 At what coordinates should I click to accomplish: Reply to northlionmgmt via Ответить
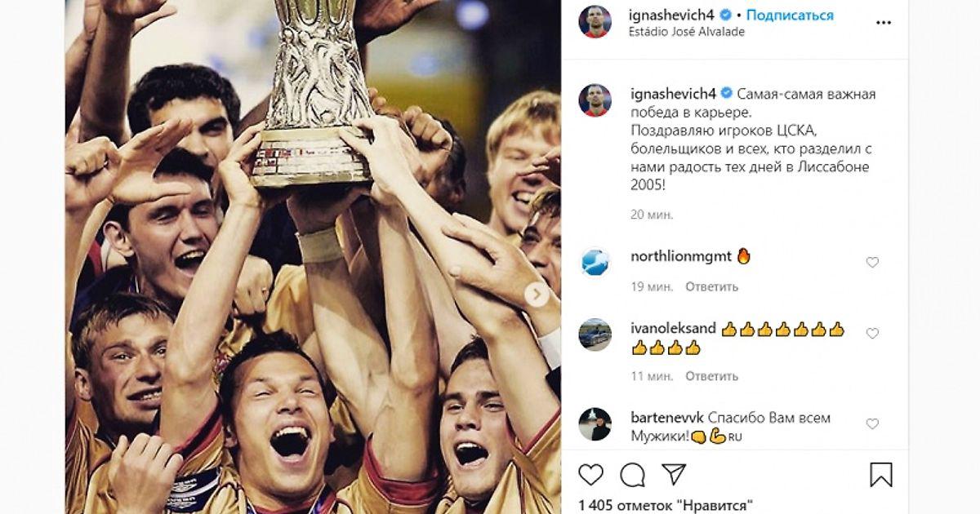click(711, 286)
